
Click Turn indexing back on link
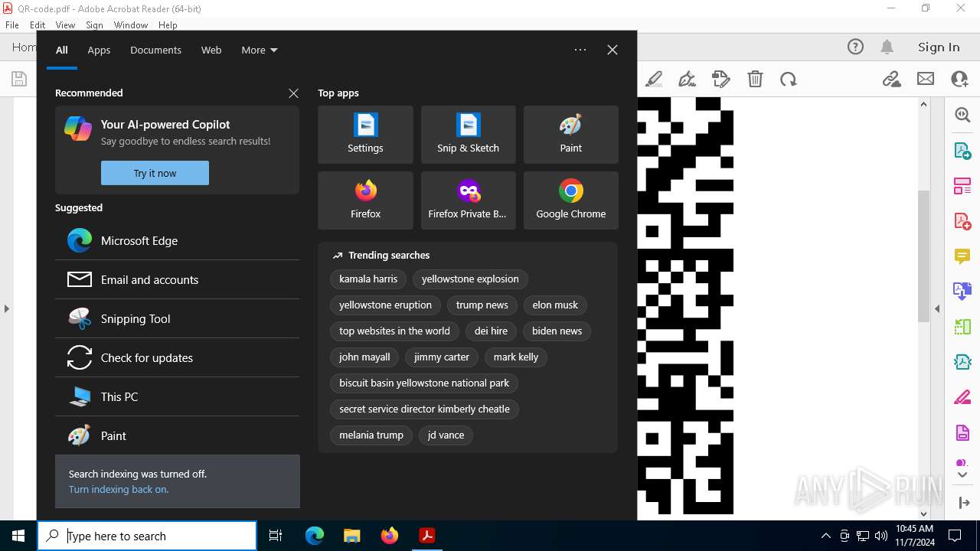[119, 490]
